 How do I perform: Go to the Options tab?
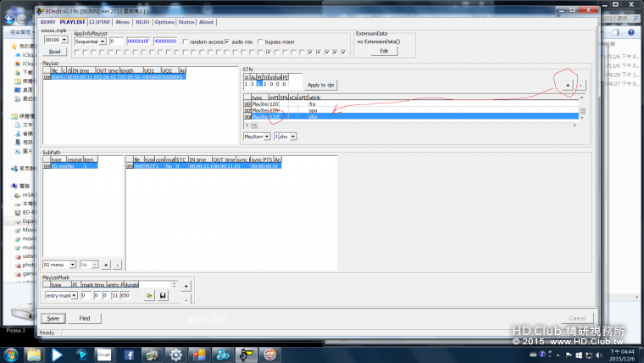point(164,22)
